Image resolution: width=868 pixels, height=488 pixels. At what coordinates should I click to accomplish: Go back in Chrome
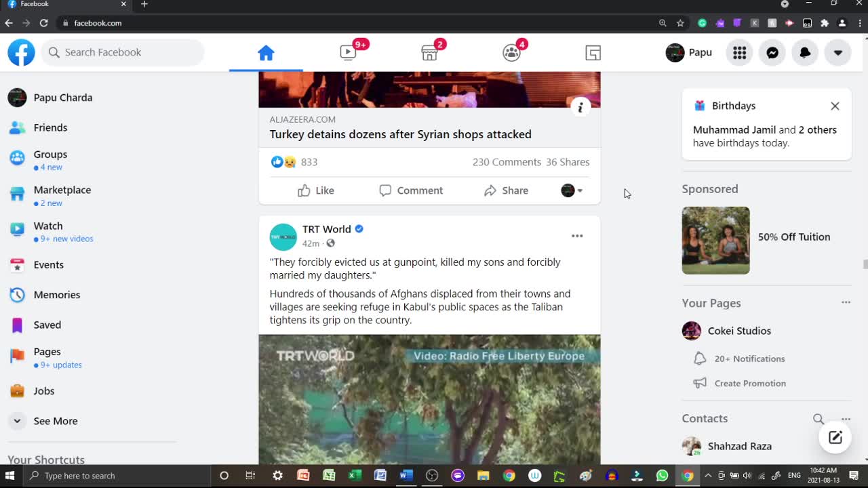pos(9,23)
